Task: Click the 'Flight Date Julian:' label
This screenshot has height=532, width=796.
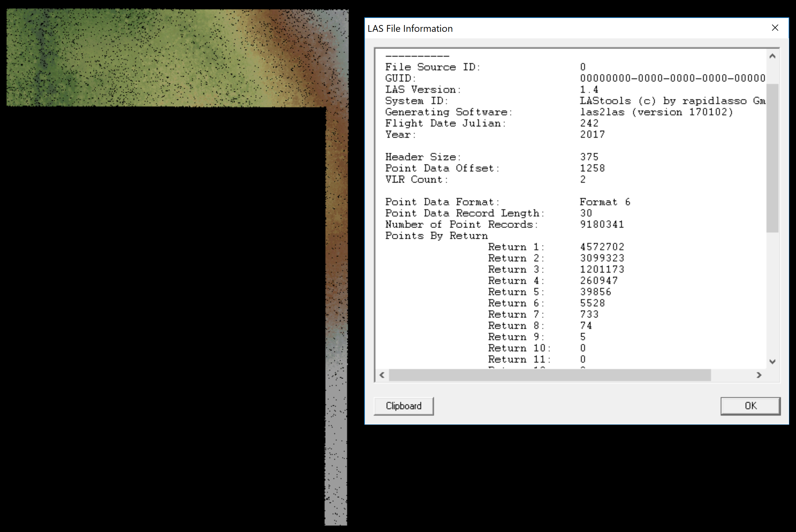Action: 445,123
